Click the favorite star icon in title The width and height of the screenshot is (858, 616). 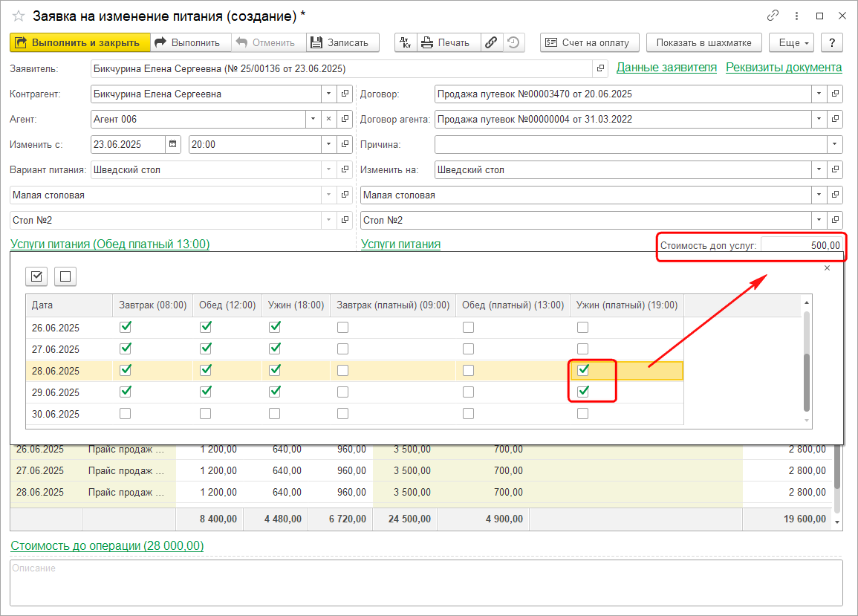tap(18, 16)
